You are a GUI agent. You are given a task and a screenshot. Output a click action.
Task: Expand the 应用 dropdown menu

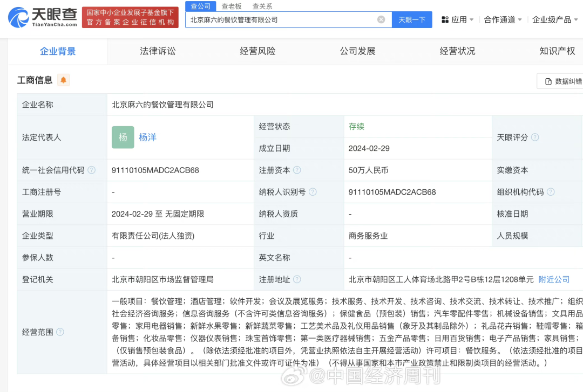click(x=458, y=19)
